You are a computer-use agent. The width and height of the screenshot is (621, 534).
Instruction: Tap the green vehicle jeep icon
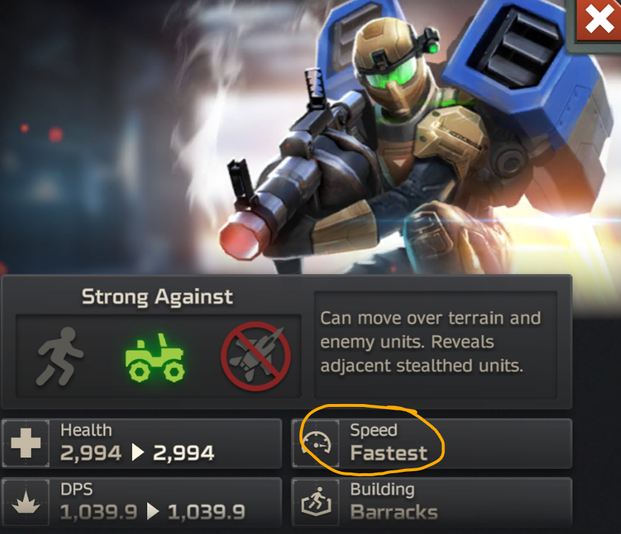(x=155, y=357)
